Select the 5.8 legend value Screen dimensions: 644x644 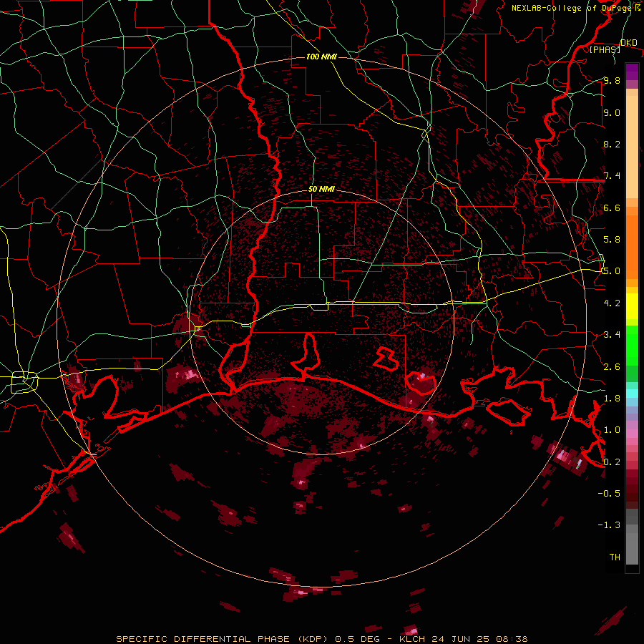coord(612,240)
